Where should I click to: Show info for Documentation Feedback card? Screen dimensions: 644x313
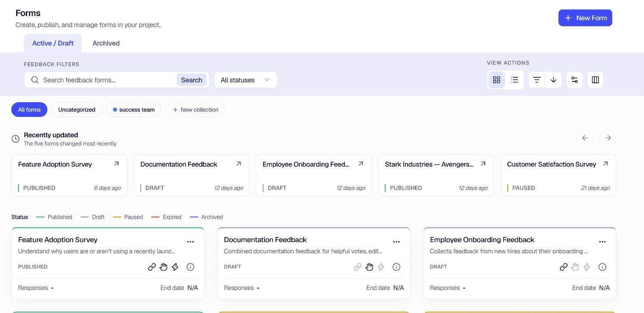pos(397,267)
